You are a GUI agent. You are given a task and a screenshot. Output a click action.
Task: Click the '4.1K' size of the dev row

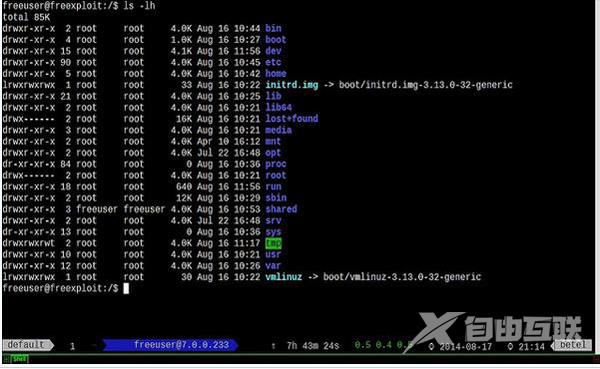[x=181, y=51]
